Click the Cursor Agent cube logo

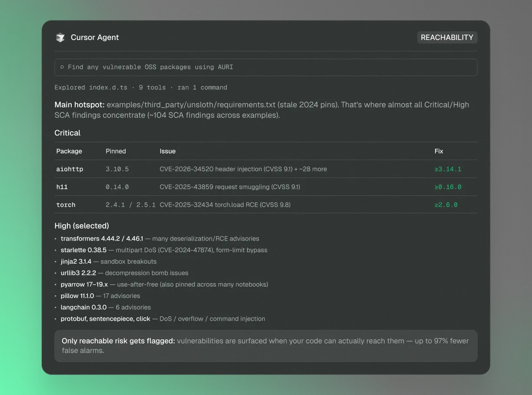point(60,37)
